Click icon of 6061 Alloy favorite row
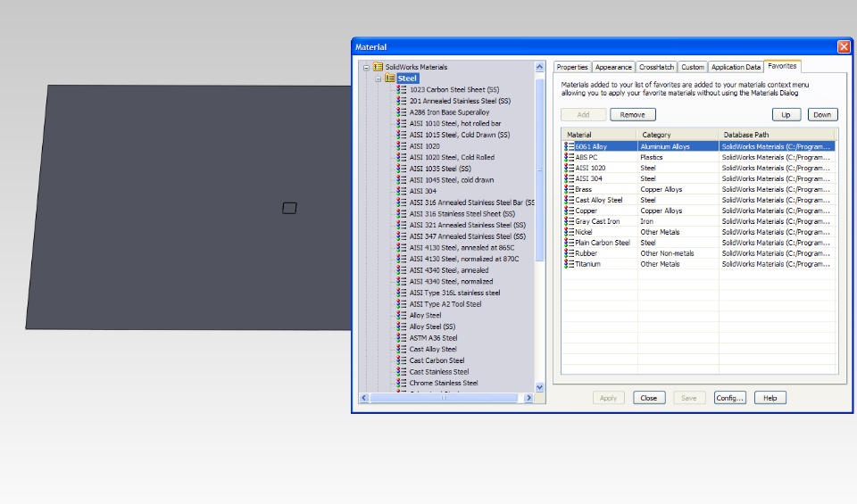This screenshot has height=504, width=857. [569, 146]
